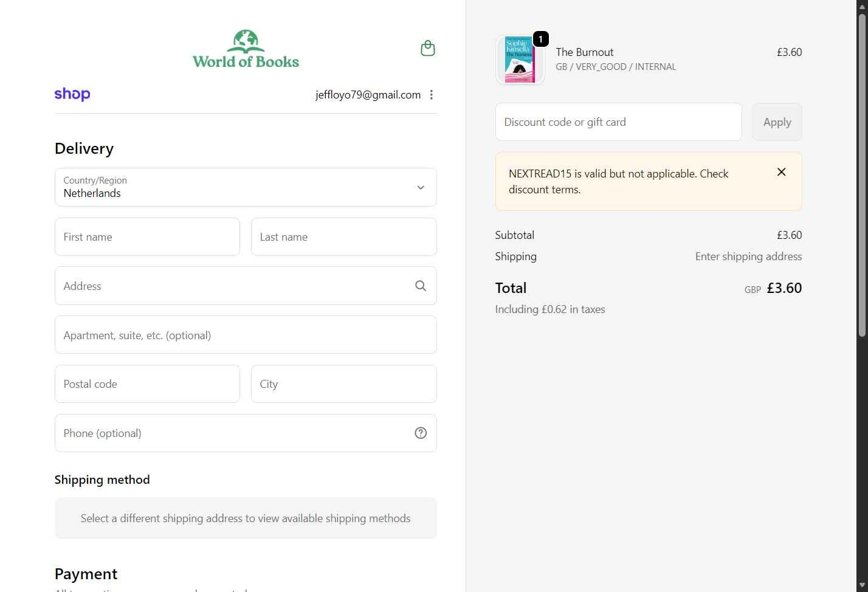The height and width of the screenshot is (592, 868).
Task: Click the World of Books logo
Action: click(246, 49)
